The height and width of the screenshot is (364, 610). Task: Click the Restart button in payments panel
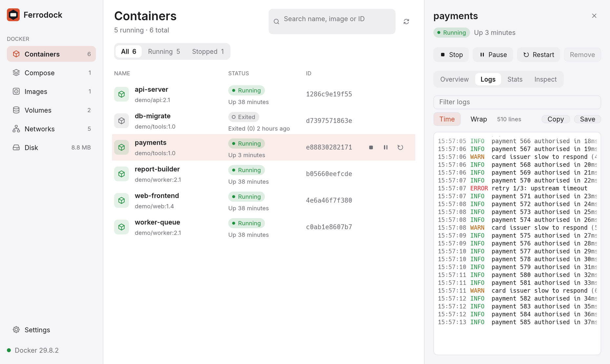pos(539,55)
